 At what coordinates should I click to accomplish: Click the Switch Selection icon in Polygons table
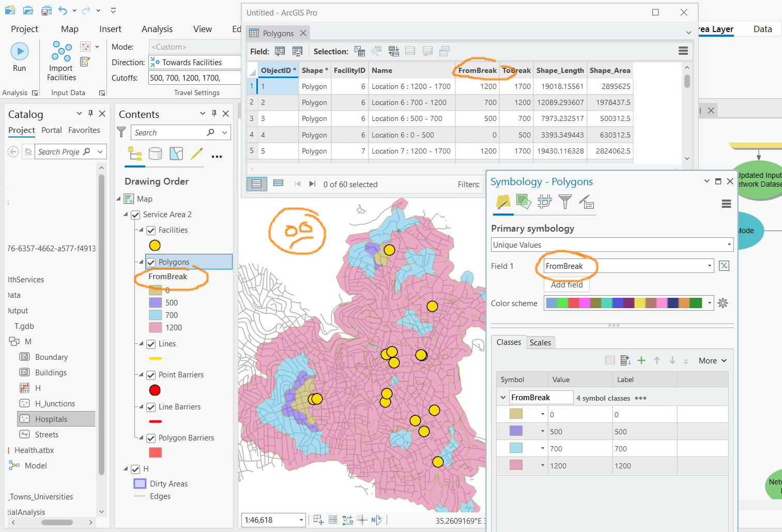(x=393, y=51)
